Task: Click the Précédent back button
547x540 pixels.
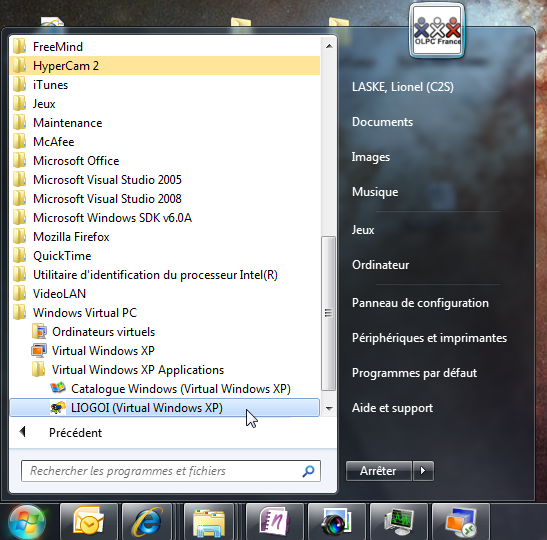Action: [x=61, y=433]
